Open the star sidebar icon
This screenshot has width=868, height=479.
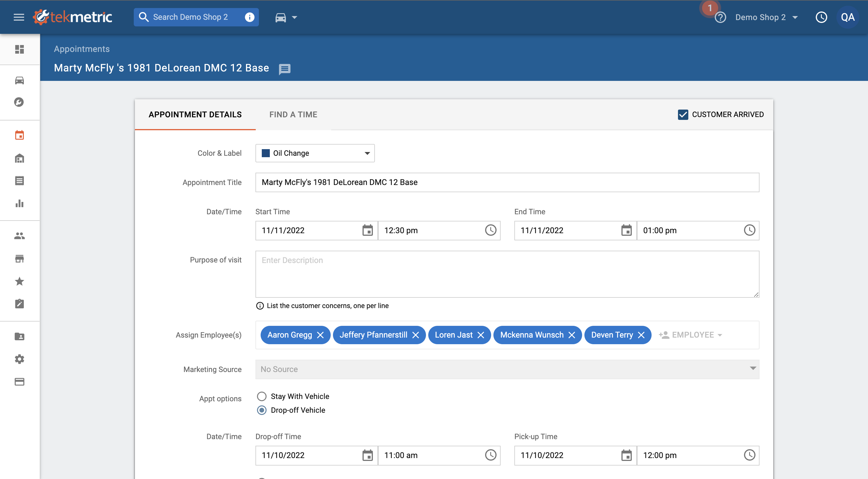(20, 281)
